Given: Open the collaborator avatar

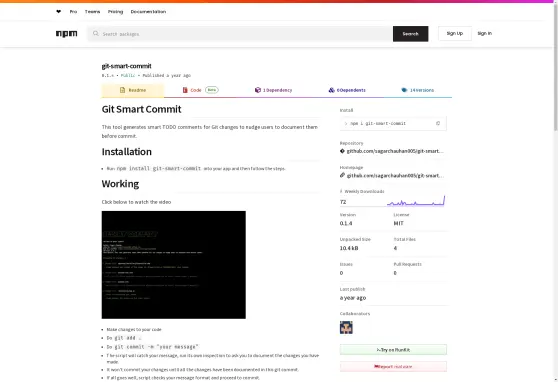Looking at the screenshot, I should point(346,327).
